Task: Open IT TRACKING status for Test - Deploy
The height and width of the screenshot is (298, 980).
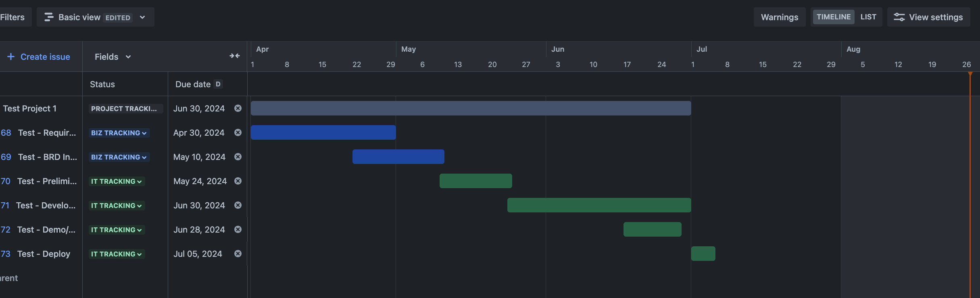Action: [x=117, y=254]
